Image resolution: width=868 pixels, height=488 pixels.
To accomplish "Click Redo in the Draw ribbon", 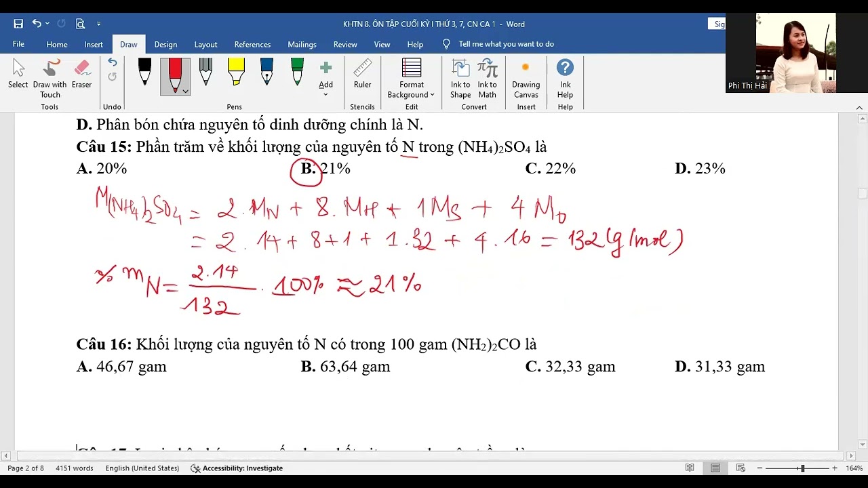I will (x=112, y=77).
